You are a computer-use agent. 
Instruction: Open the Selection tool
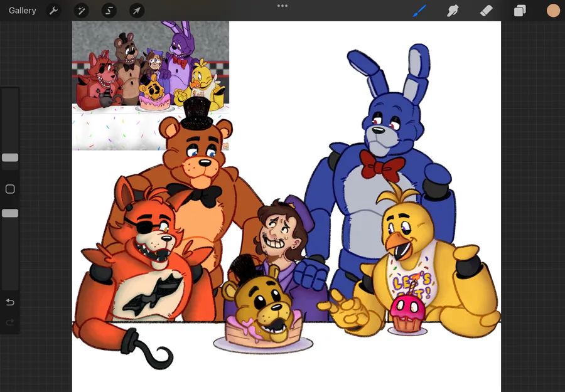coord(109,11)
